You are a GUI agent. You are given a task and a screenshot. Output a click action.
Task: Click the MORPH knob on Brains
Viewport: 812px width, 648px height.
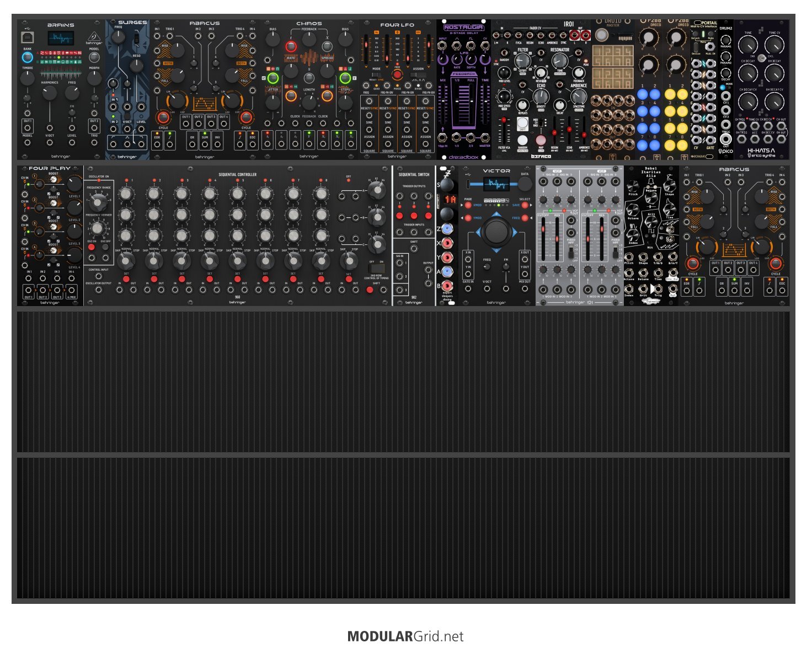click(94, 78)
